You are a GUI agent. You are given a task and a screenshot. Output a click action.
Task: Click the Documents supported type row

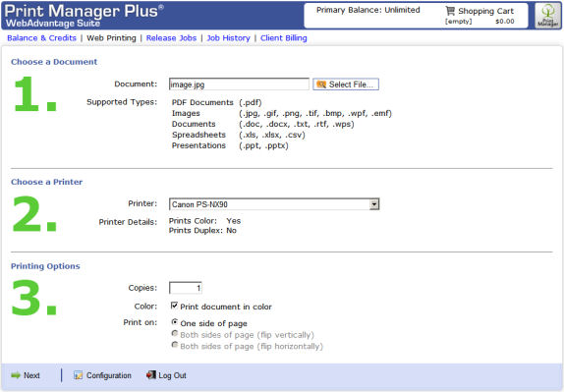point(263,124)
